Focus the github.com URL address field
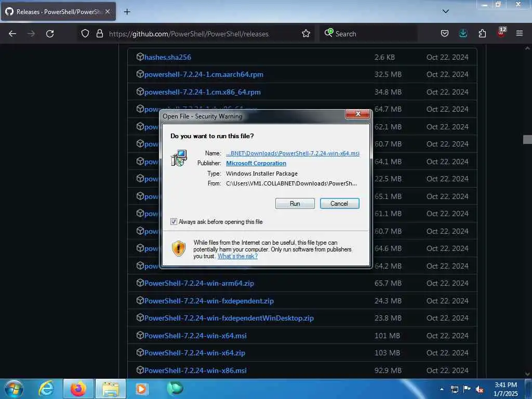532x399 pixels. [189, 34]
